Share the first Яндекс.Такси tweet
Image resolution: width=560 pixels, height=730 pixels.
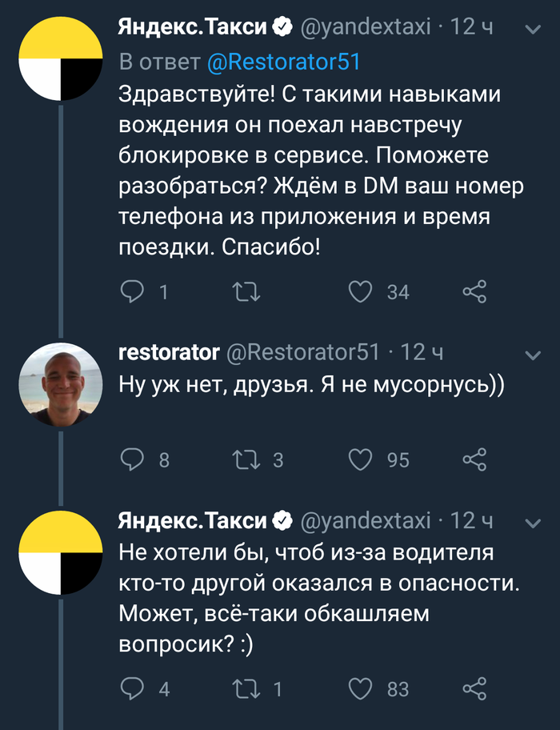click(x=474, y=291)
